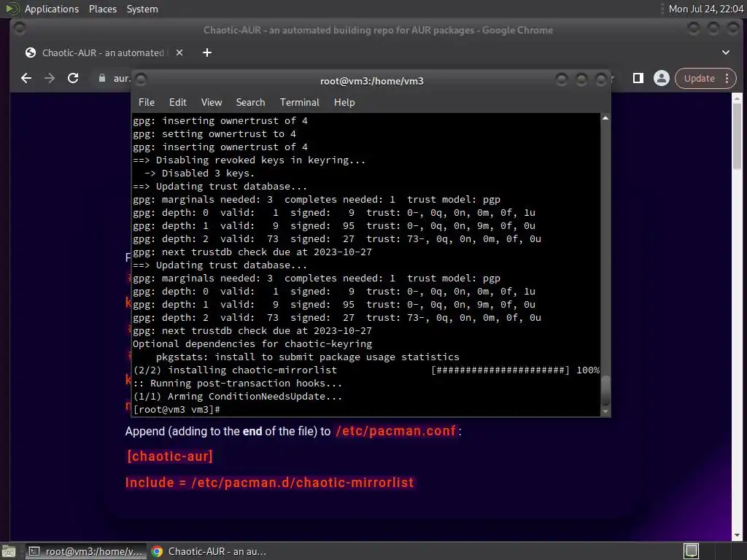
Task: Click terminal scrollbar up arrow
Action: [x=605, y=118]
